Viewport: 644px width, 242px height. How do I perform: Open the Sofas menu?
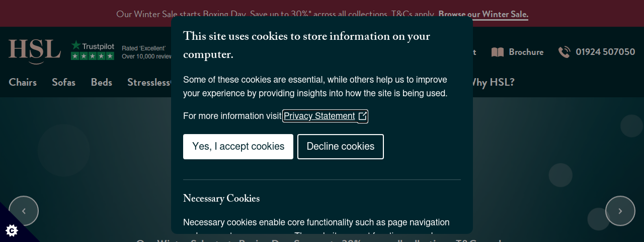click(x=64, y=82)
